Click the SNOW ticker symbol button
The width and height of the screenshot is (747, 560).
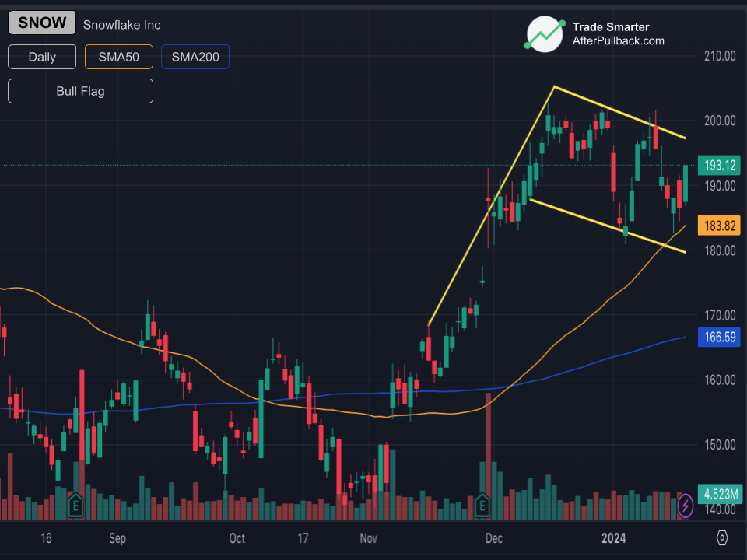coord(42,23)
